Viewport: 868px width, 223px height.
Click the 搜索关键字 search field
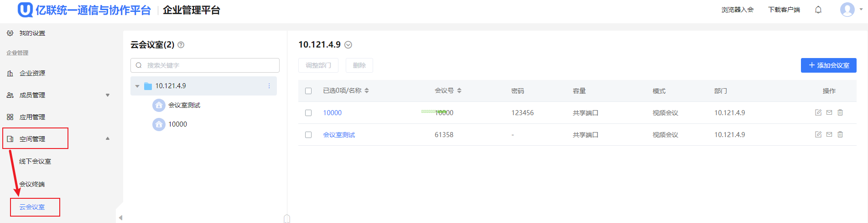click(x=210, y=65)
